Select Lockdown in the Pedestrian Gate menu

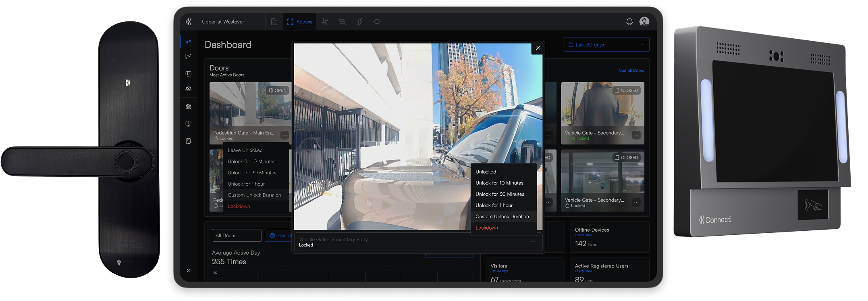pos(256,206)
